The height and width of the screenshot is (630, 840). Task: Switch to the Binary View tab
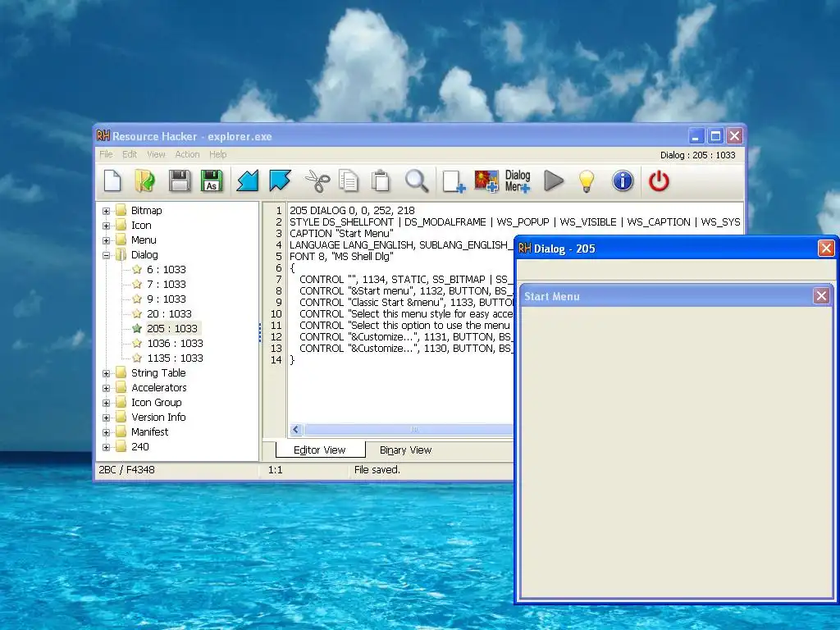tap(405, 450)
